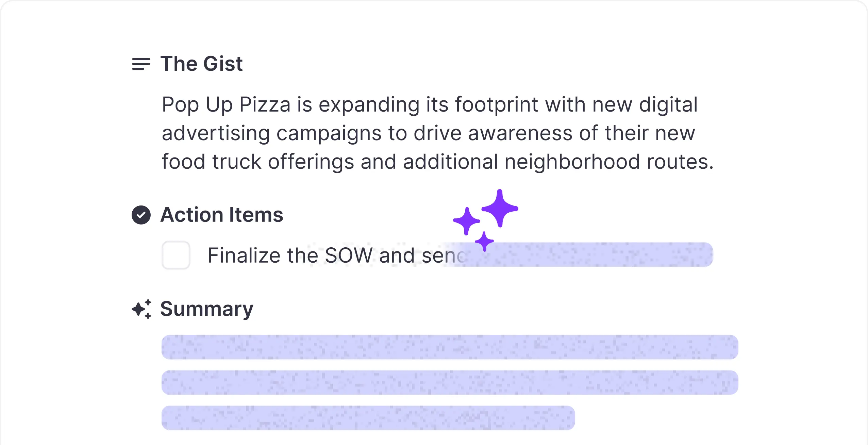The height and width of the screenshot is (445, 868).
Task: Click the lines icon beside The Gist
Action: coord(141,64)
